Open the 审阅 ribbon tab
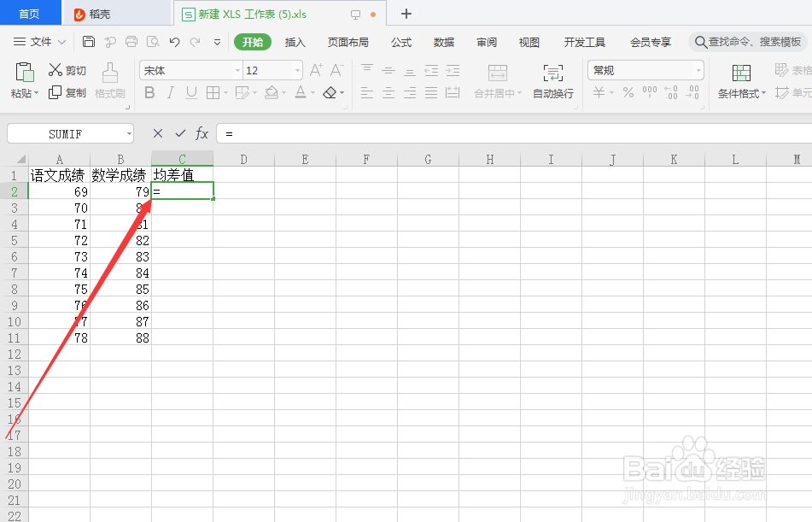Screen dimensions: 812x522 click(487, 42)
